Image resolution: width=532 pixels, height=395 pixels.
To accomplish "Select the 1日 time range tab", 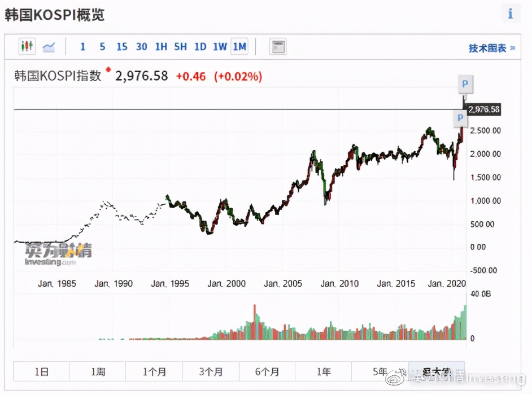I will [41, 372].
